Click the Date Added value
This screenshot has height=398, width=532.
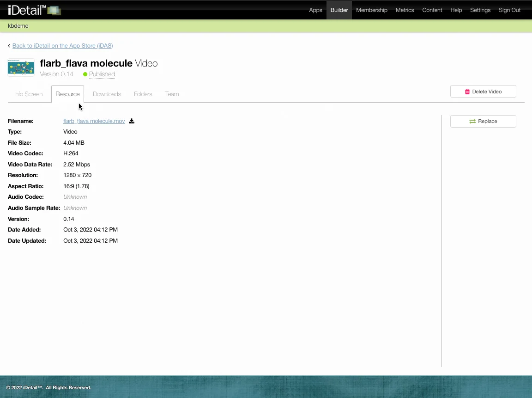coord(90,230)
